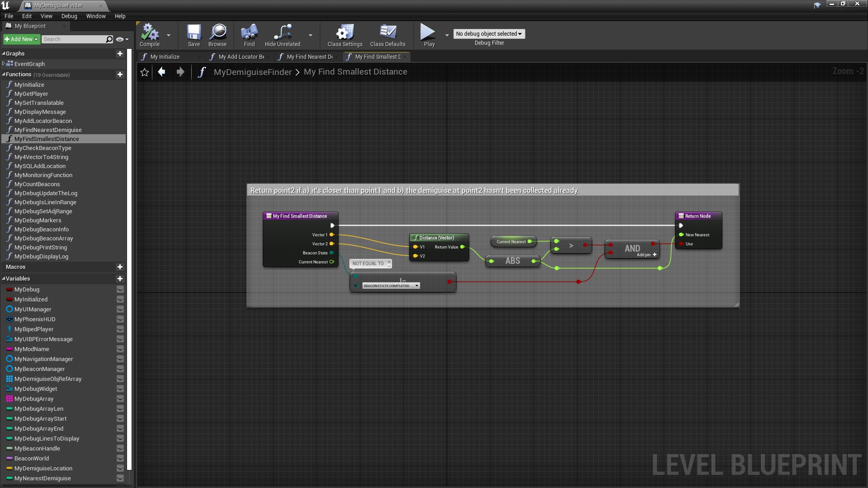The height and width of the screenshot is (488, 868).
Task: Add a new function with plus button
Action: (120, 75)
